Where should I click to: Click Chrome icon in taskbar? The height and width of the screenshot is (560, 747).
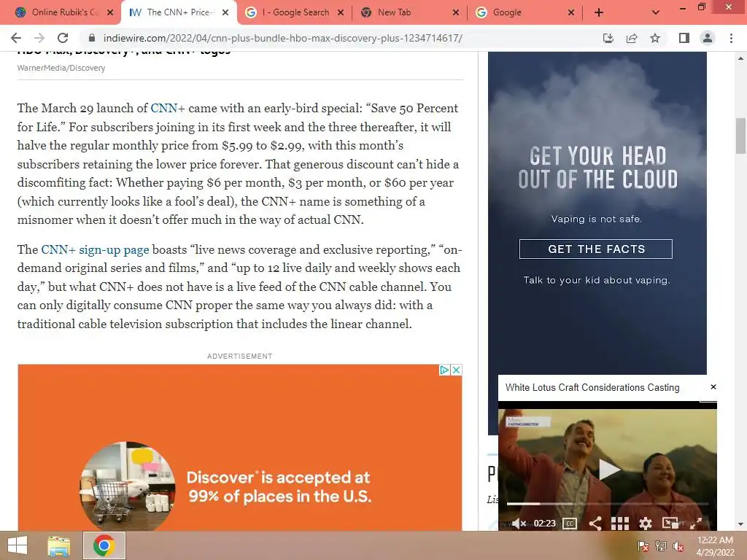click(x=104, y=545)
